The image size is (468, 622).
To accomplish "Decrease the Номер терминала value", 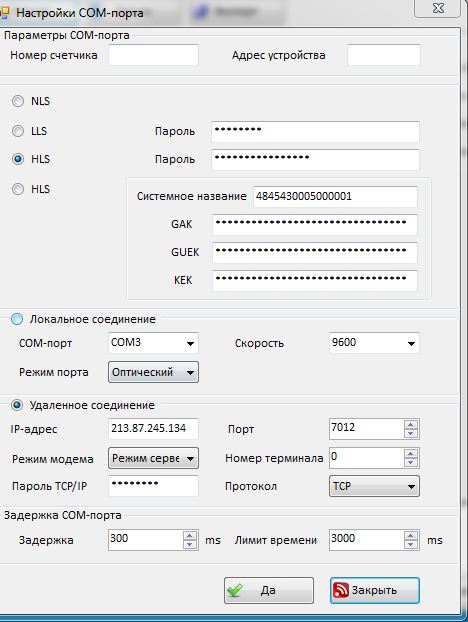I will pos(410,463).
